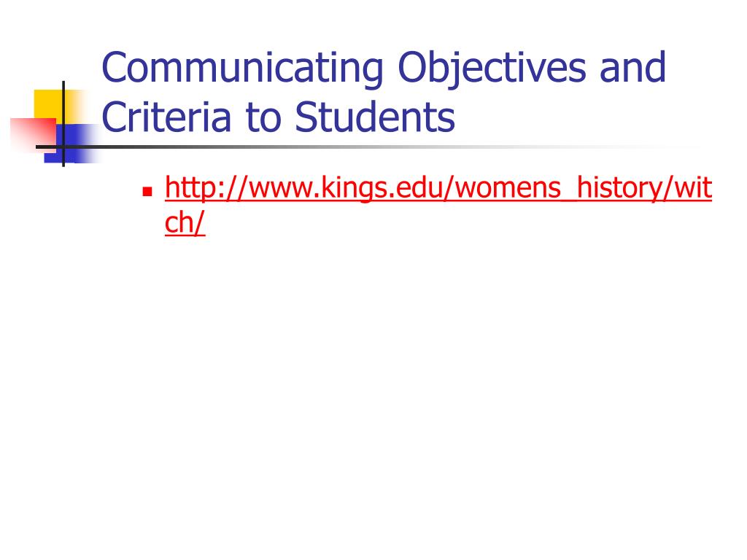Click the line and square crossing point

63,147
